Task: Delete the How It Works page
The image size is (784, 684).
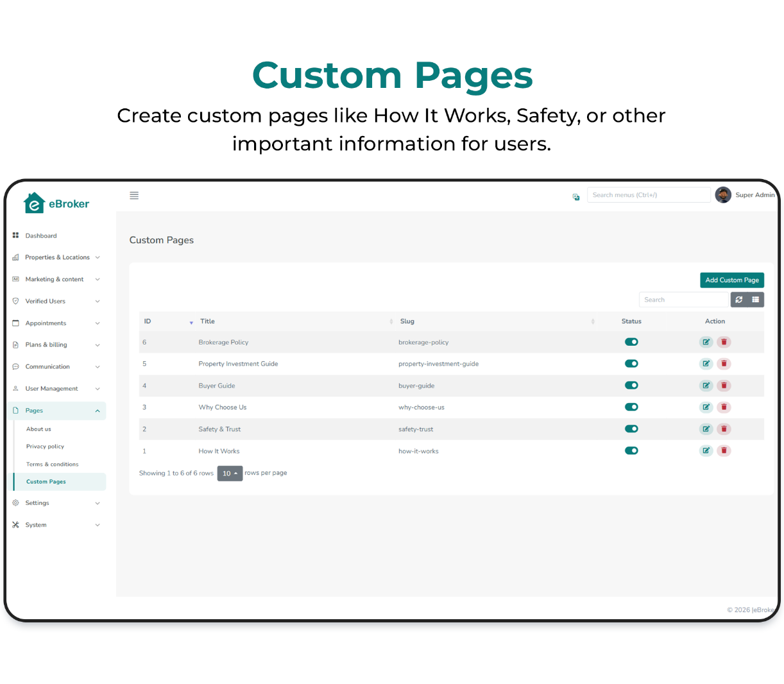Action: pyautogui.click(x=724, y=450)
